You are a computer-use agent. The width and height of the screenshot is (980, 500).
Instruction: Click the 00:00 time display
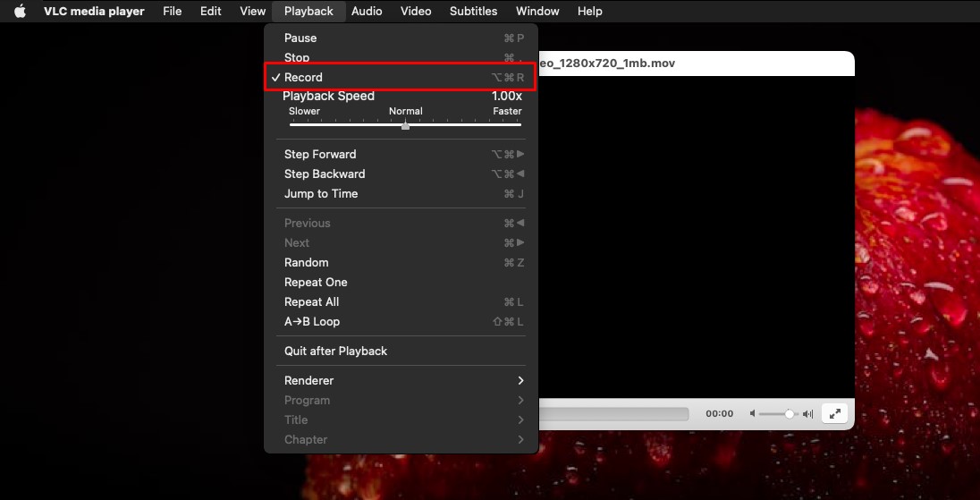720,414
